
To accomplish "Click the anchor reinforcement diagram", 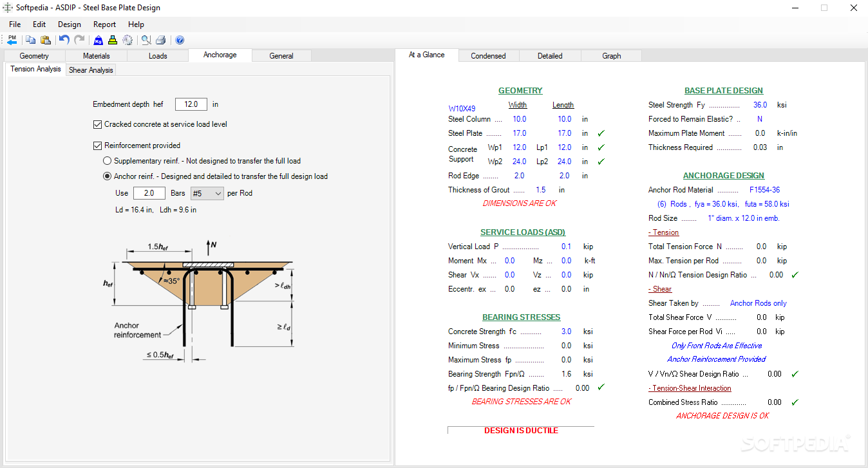I will [x=199, y=303].
